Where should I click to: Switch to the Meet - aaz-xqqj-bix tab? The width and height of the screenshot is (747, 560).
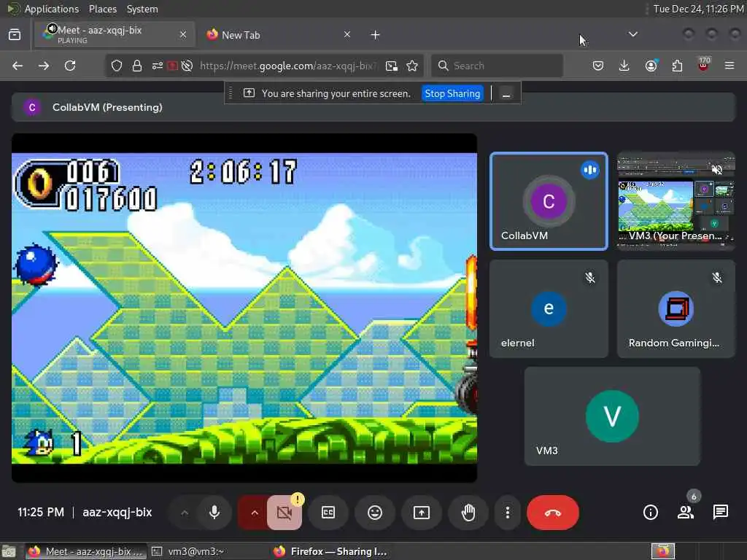115,34
